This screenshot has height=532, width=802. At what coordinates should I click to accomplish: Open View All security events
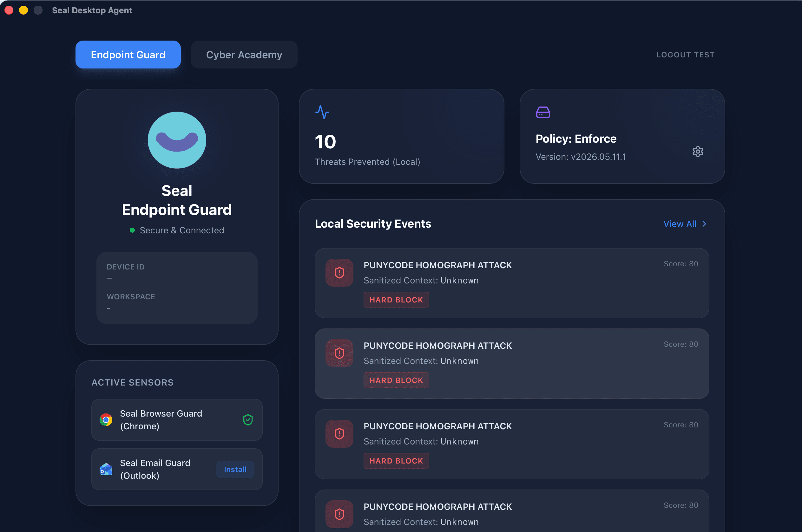click(685, 224)
